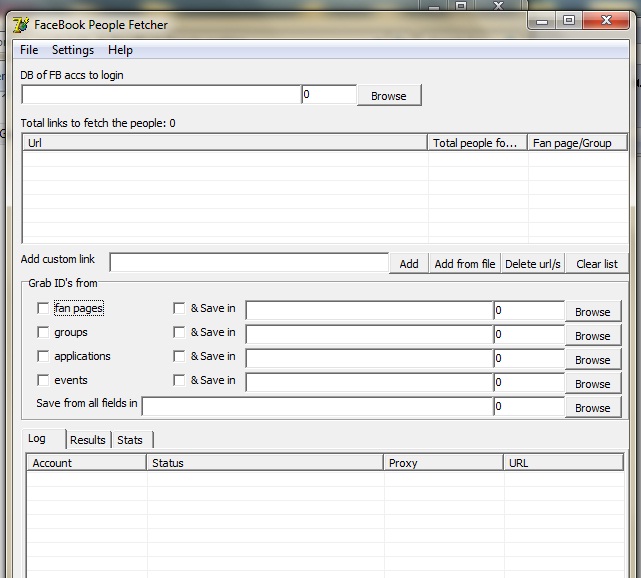Click the Total people fo... column header
The image size is (641, 578).
[x=477, y=143]
